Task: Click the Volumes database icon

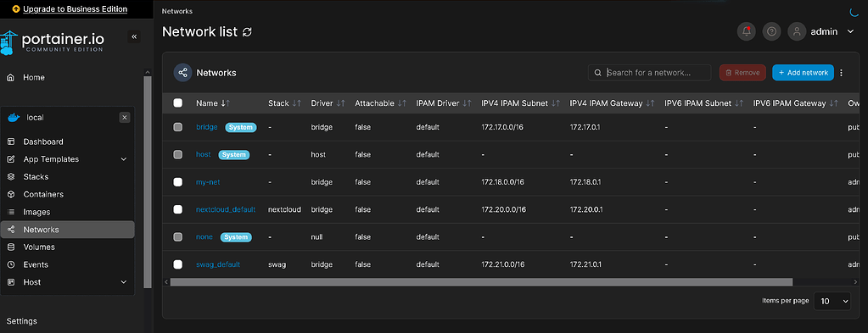Action: point(10,247)
